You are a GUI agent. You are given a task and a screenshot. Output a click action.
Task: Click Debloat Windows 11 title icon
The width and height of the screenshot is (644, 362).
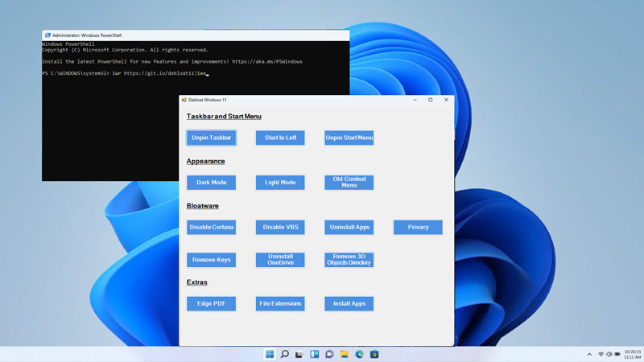[x=184, y=100]
